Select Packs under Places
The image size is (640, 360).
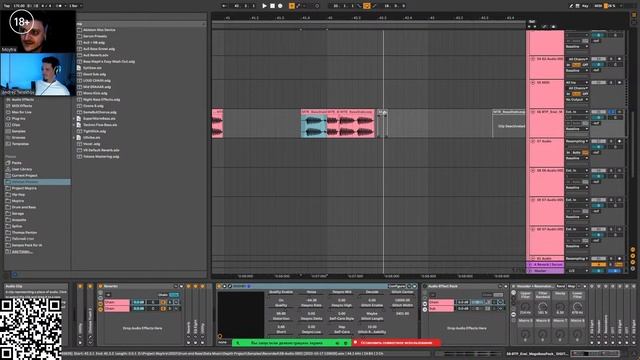(16, 163)
